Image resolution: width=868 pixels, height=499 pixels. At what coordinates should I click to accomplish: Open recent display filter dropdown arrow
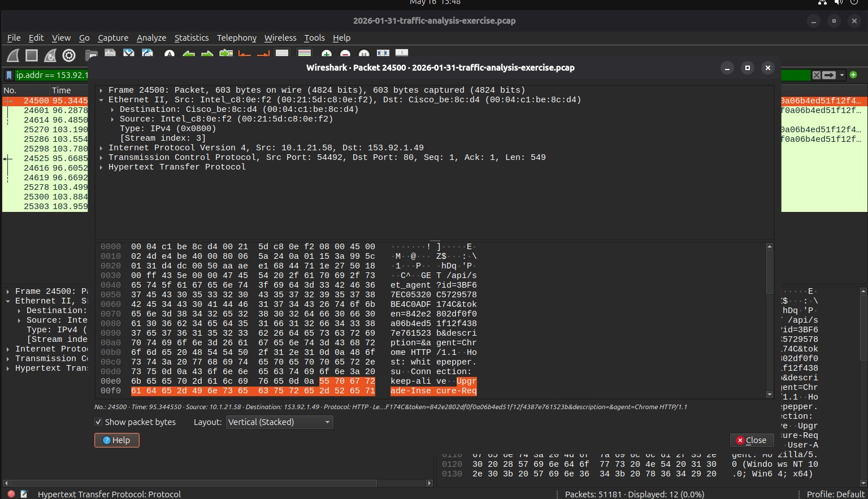[x=842, y=75]
